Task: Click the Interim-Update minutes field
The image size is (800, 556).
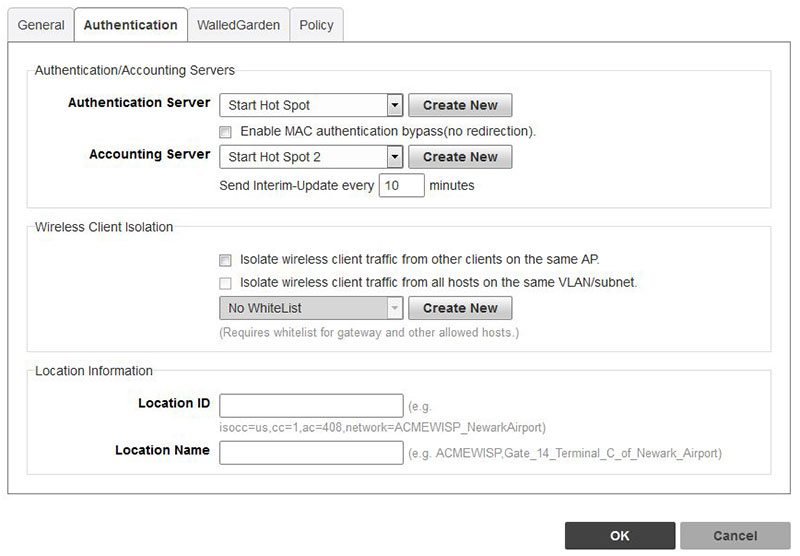Action: coord(401,186)
